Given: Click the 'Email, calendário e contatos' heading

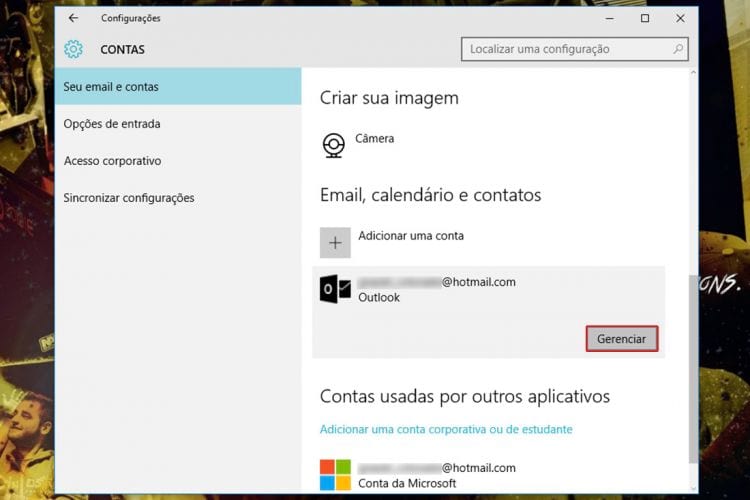Looking at the screenshot, I should tap(430, 195).
